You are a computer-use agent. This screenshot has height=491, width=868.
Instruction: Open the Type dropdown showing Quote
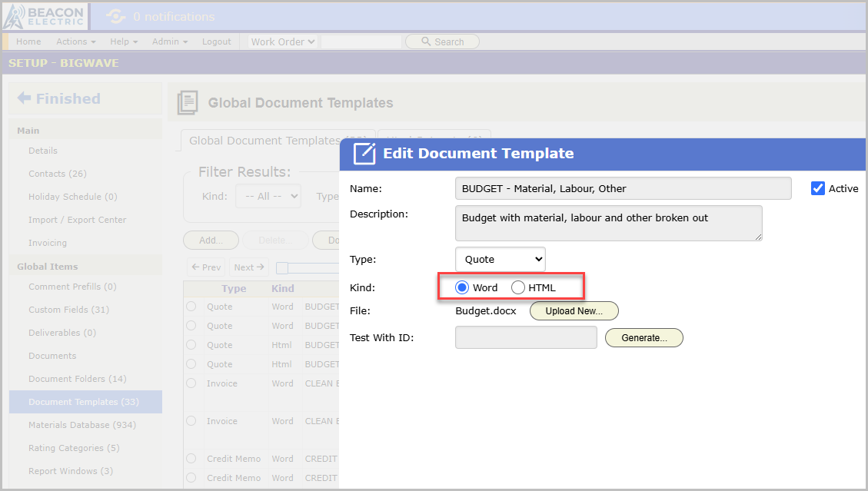[501, 259]
